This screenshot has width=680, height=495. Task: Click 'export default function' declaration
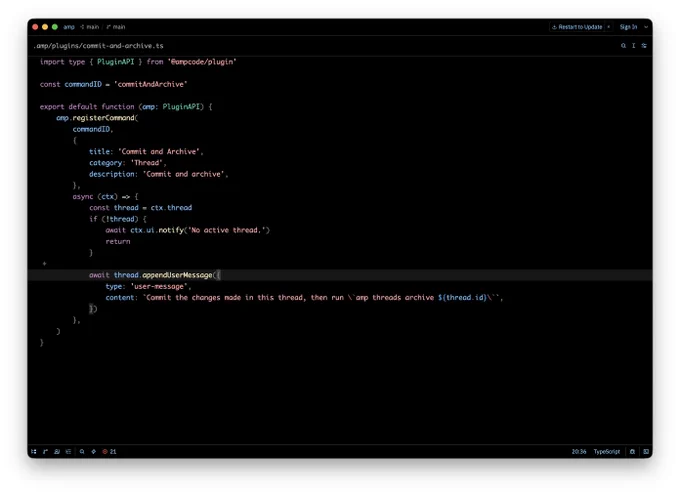tap(87, 106)
